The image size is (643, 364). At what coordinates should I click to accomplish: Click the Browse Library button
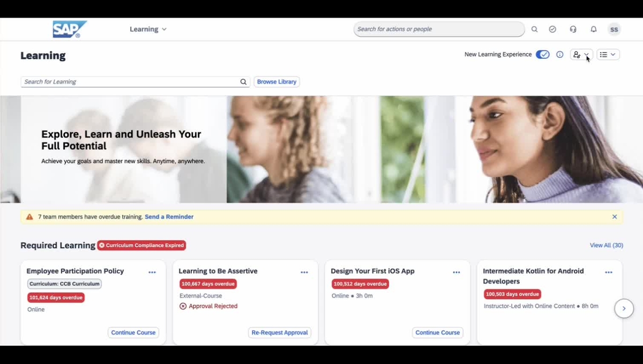[x=276, y=82]
